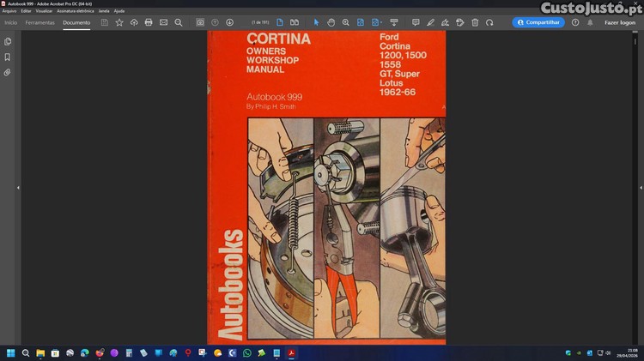
Task: Upload the file to cloud
Action: click(134, 22)
